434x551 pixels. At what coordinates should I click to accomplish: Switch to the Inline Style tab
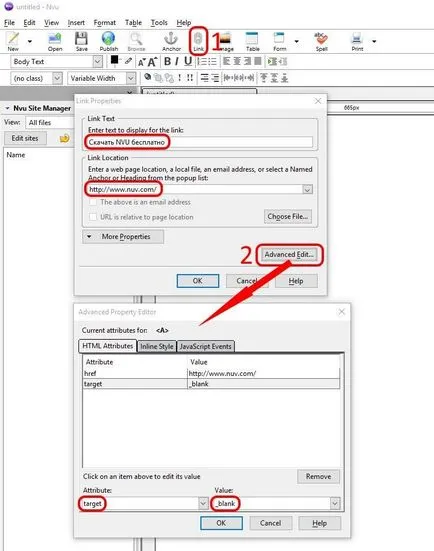click(x=157, y=346)
